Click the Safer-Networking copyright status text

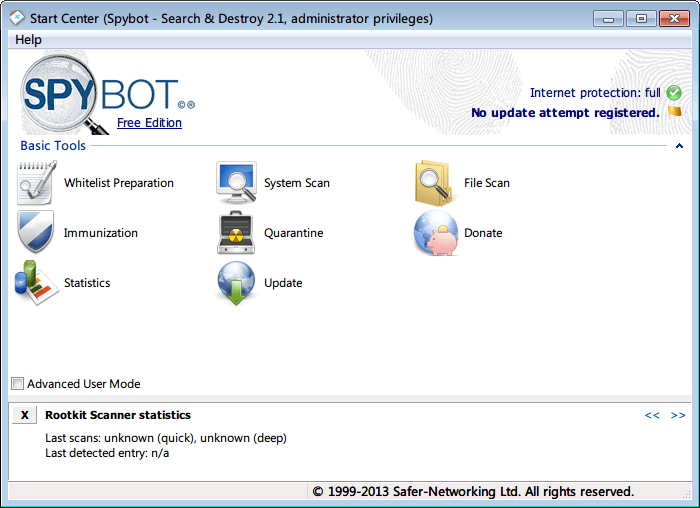tap(473, 491)
